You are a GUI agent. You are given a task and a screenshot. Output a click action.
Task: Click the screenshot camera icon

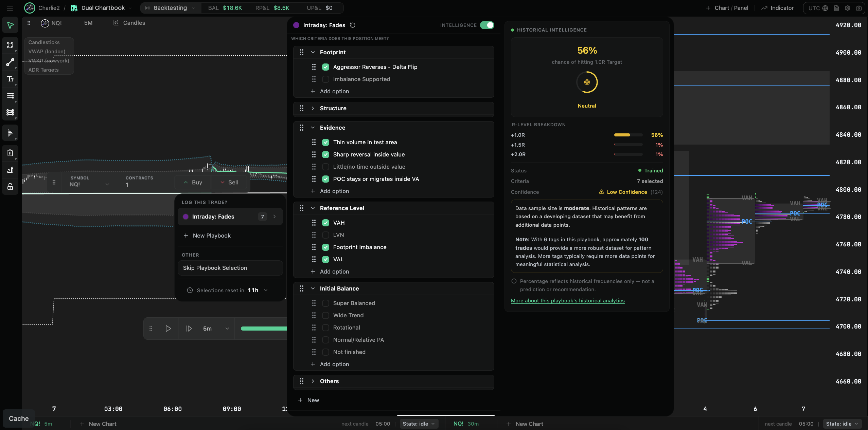(859, 8)
